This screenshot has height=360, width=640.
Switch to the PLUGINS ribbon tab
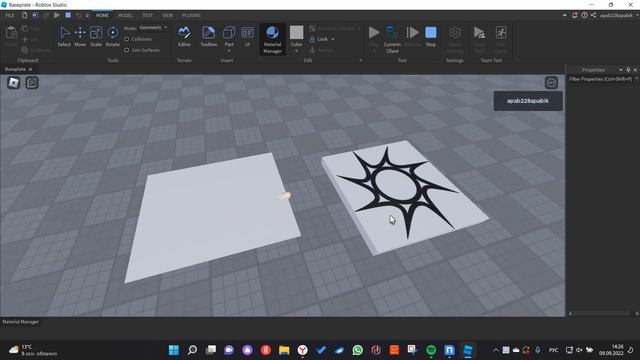tap(191, 15)
